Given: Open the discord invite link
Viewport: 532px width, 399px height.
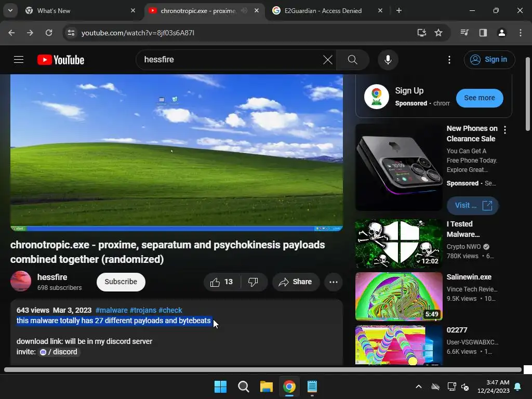Looking at the screenshot, I should pos(59,352).
